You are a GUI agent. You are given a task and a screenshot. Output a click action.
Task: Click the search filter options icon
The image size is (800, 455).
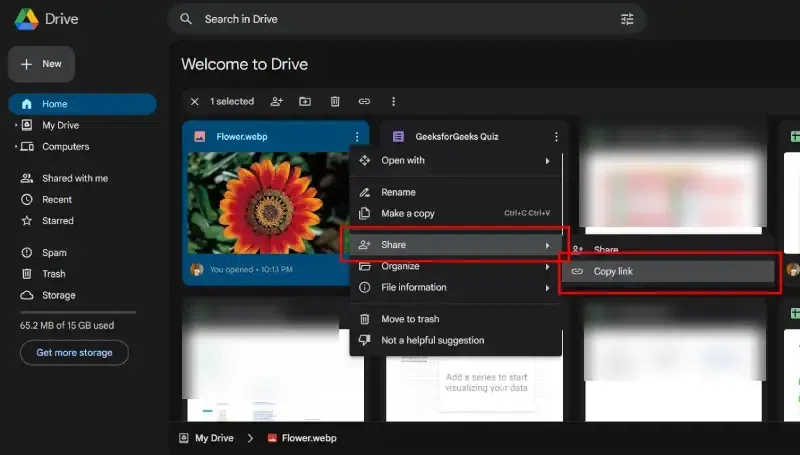tap(627, 19)
